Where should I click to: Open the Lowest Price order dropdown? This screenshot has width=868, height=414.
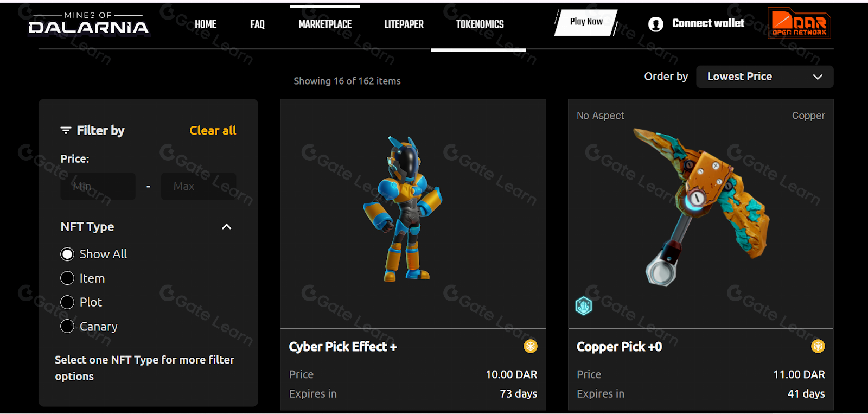pyautogui.click(x=764, y=77)
